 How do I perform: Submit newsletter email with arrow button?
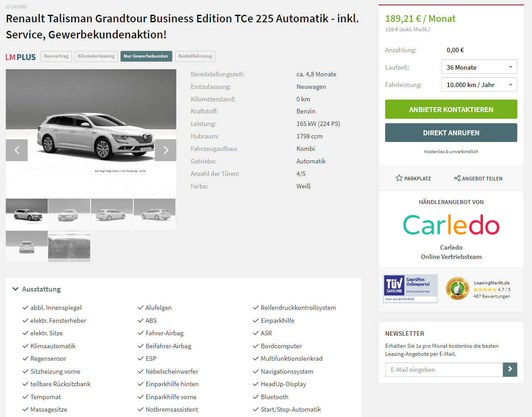510,370
